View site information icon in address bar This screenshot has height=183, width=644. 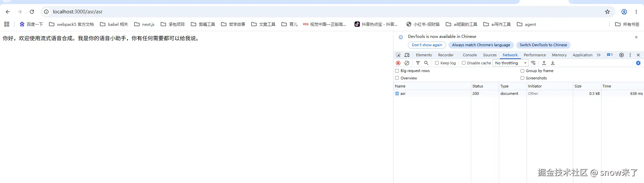[x=46, y=12]
